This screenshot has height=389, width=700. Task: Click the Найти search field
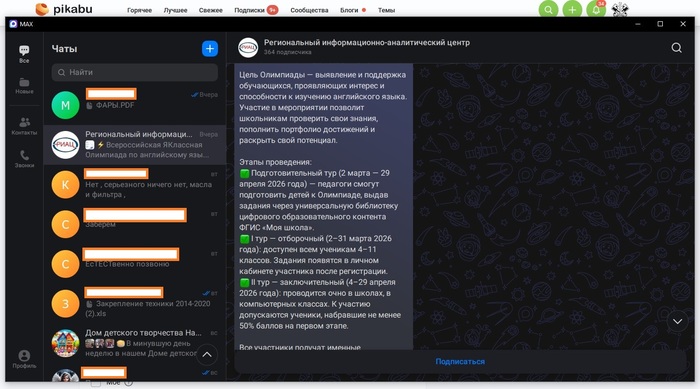click(x=135, y=72)
